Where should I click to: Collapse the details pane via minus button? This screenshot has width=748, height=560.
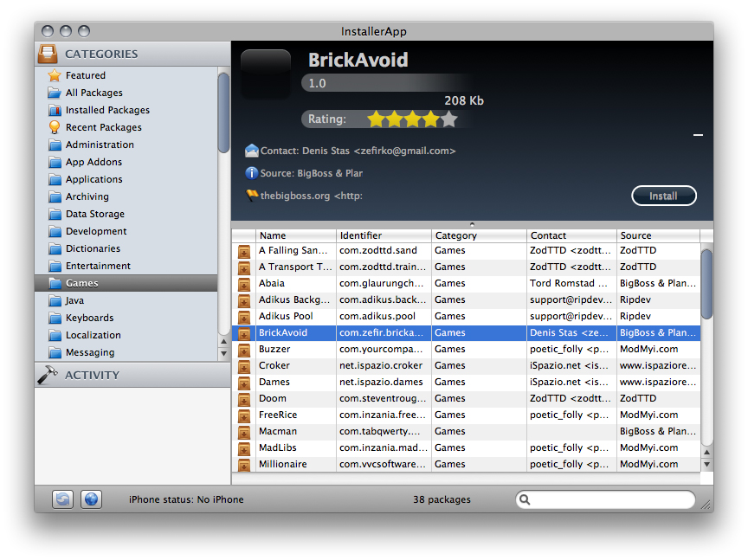click(x=698, y=135)
